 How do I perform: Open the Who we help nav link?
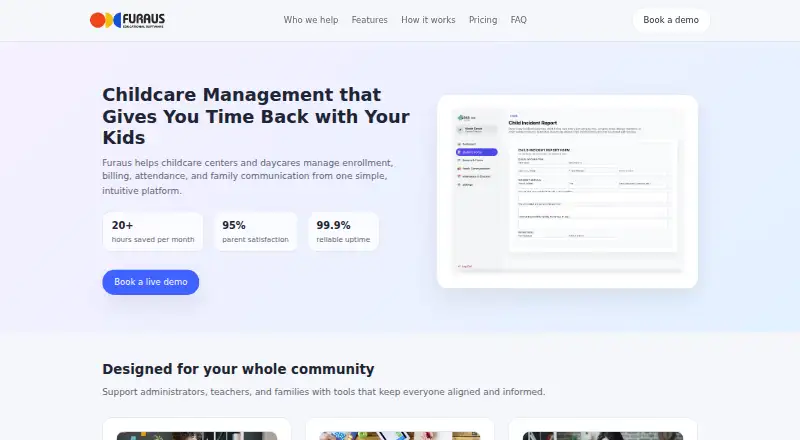click(311, 20)
